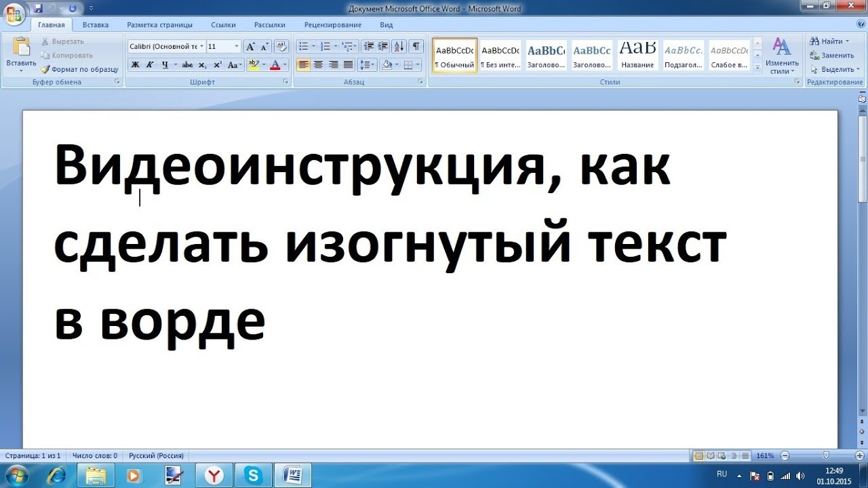Click the text highlight color button
The image size is (868, 488).
254,65
